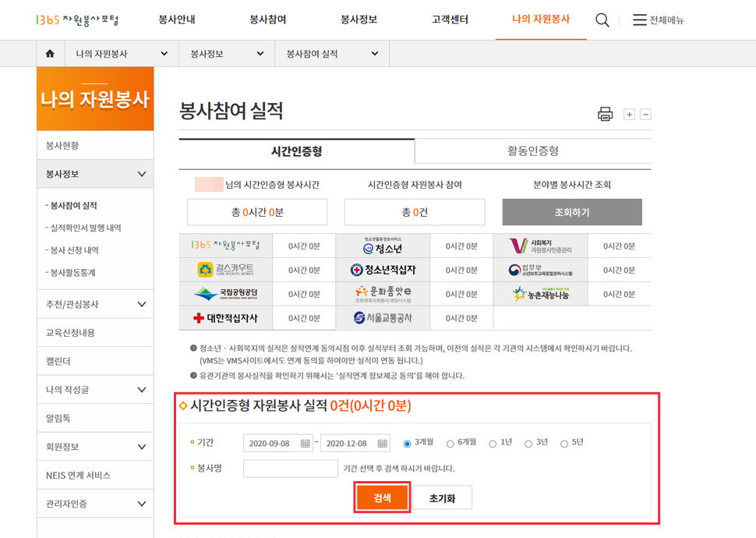
Task: Select the 사회복지 자원봉사인증관리 logo
Action: tap(540, 246)
